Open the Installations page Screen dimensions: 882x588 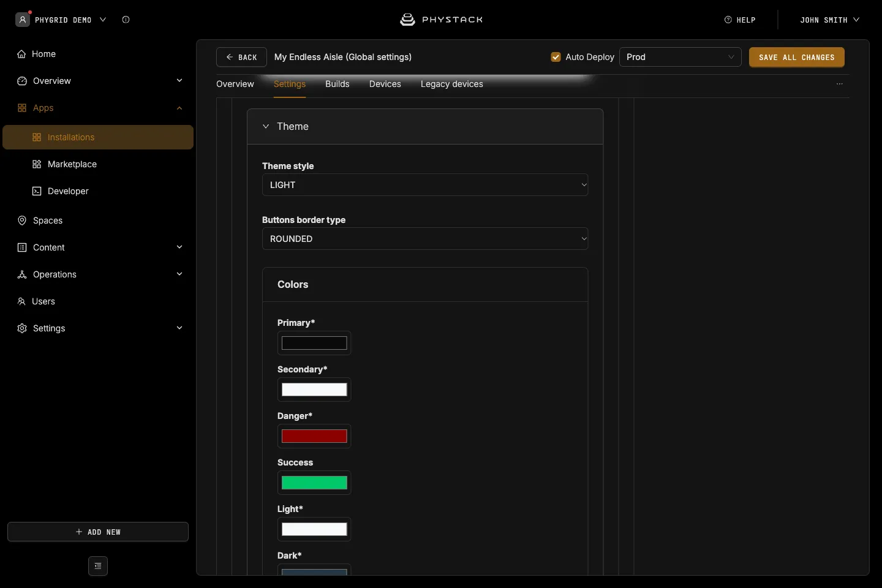[98, 137]
